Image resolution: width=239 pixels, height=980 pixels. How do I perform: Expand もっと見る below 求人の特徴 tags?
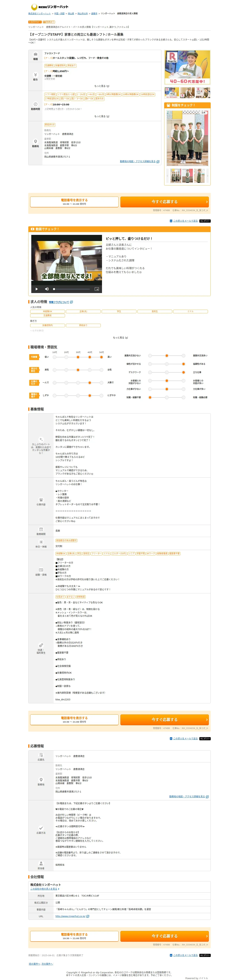120,337
